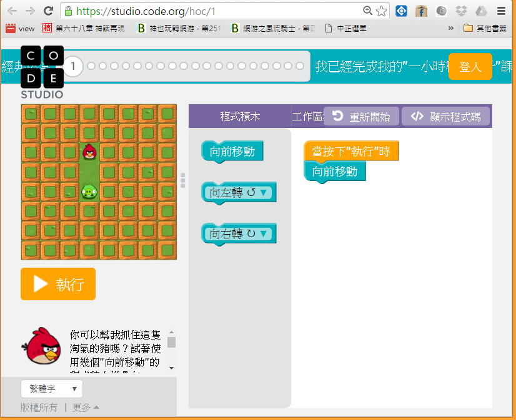Click the 重新開始 start over button

[362, 117]
